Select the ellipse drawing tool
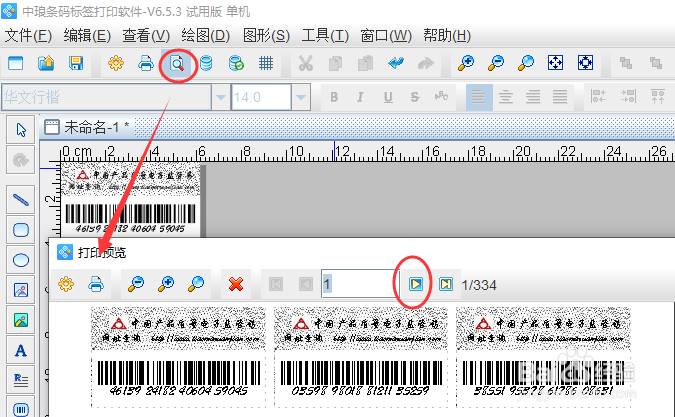The height and width of the screenshot is (417, 675). pos(21,260)
